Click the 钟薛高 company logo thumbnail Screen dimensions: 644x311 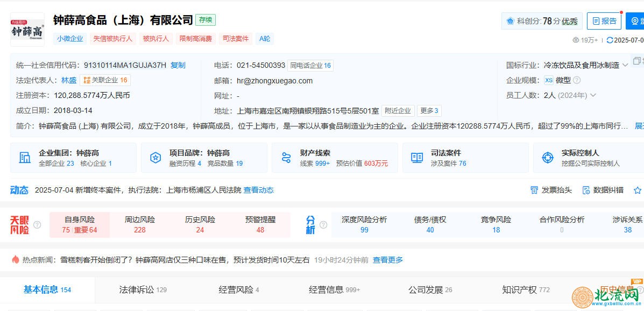click(27, 30)
